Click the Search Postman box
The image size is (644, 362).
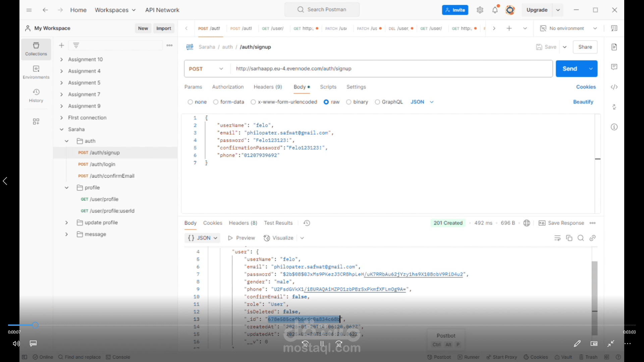coord(322,10)
